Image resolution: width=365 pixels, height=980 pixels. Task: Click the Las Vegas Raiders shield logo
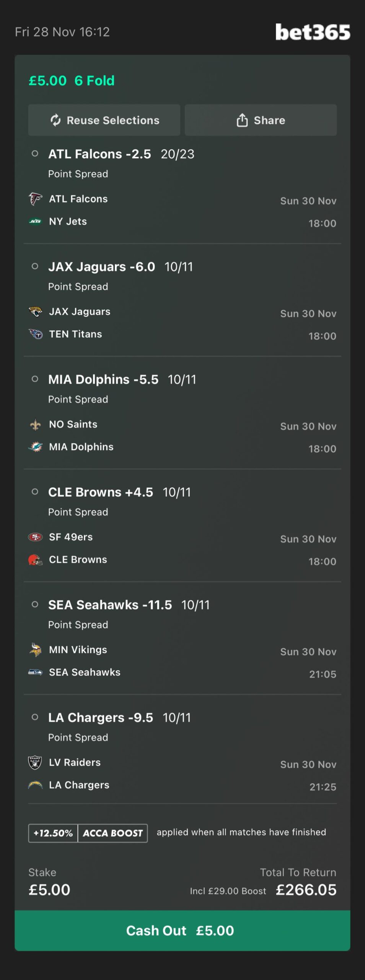[35, 763]
